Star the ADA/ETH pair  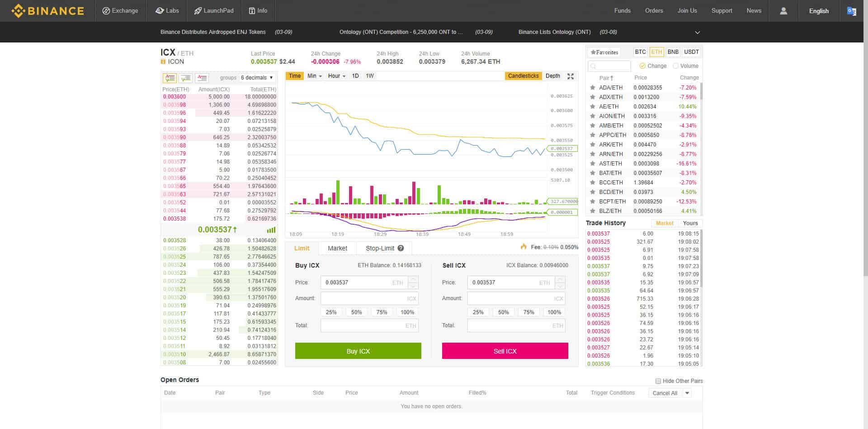592,88
